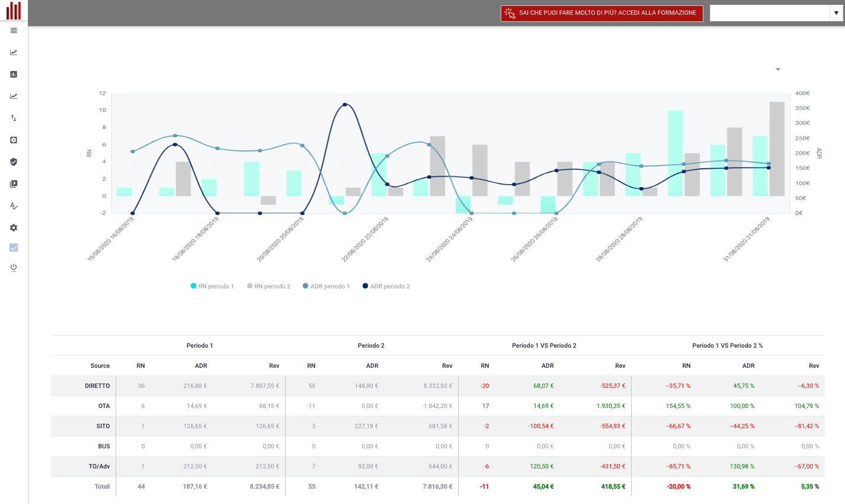Click the spellcheck text icon in sidebar
Screen dimensions: 845x504
(x=14, y=206)
